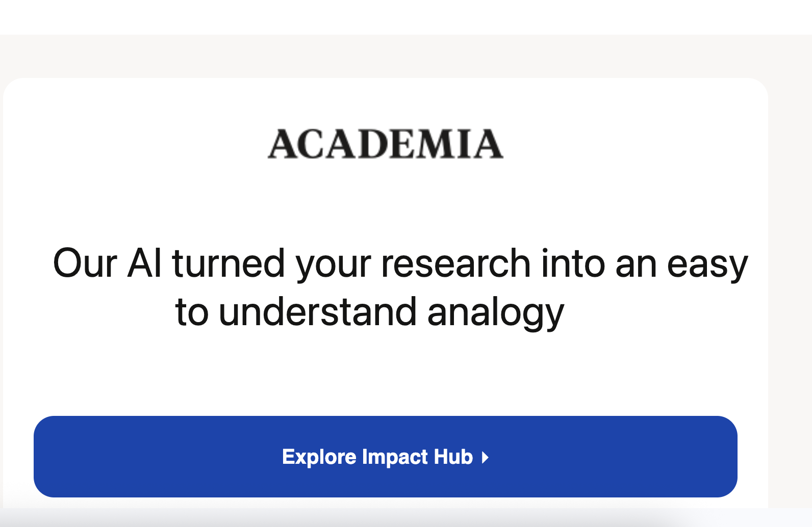Image resolution: width=812 pixels, height=527 pixels.
Task: Click the word "Impact" on the blue button
Action: tap(395, 457)
